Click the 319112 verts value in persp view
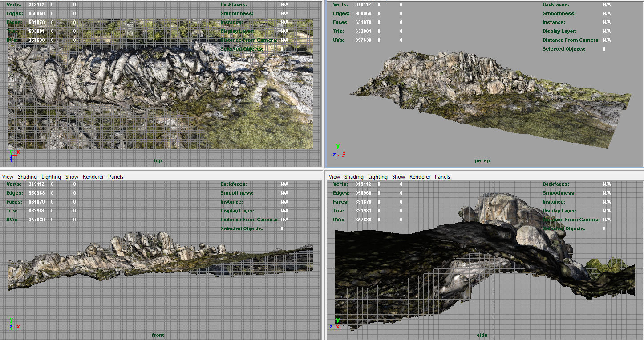 tap(363, 4)
